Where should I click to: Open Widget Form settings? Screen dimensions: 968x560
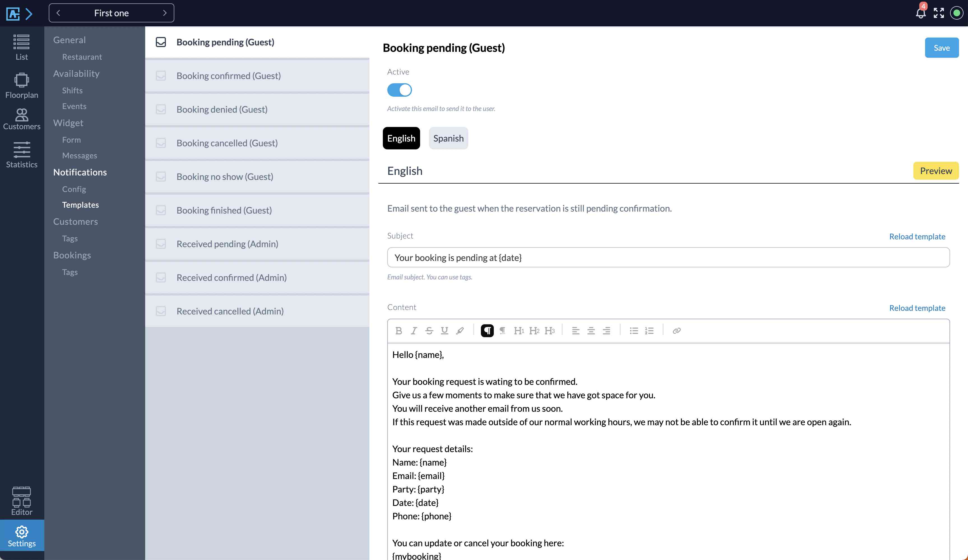point(71,140)
